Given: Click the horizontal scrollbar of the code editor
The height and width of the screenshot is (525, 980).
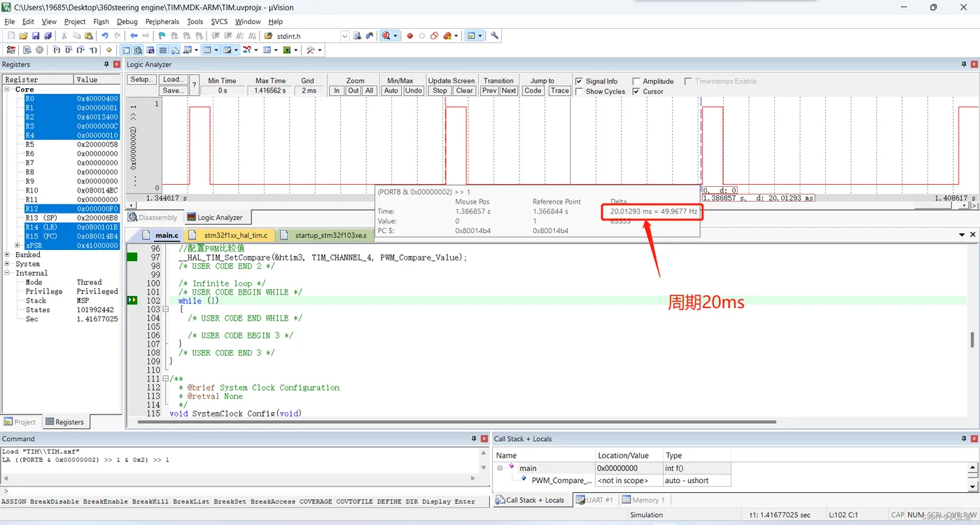Looking at the screenshot, I should (457, 422).
